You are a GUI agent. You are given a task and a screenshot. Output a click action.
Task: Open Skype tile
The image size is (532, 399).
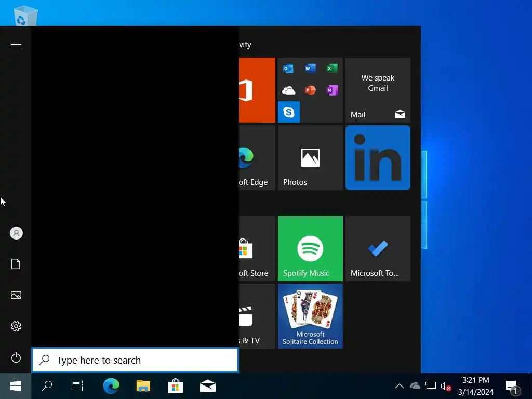coord(289,112)
